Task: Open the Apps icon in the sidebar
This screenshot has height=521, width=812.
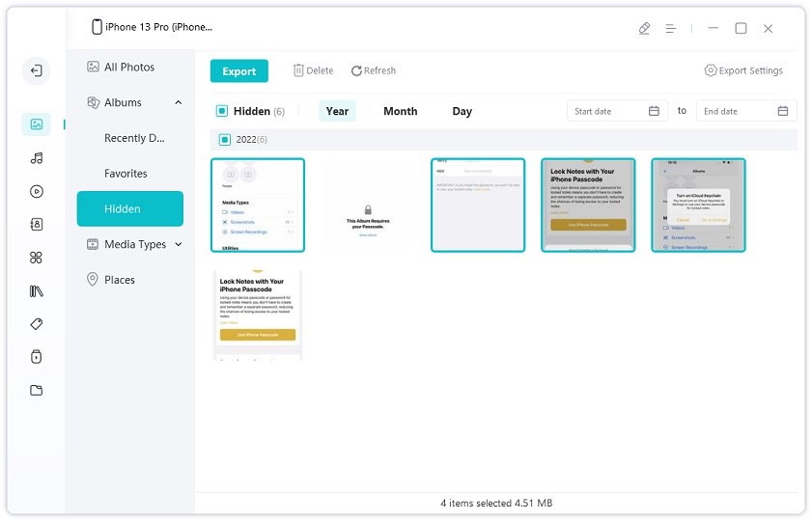Action: coord(37,258)
